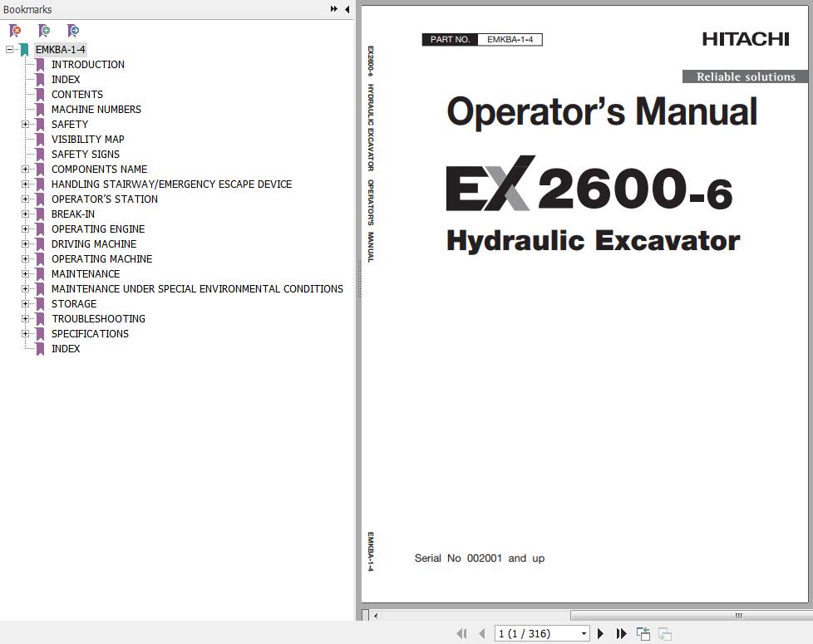
Task: Hide the Bookmarks panel with the left triangle
Action: (347, 9)
